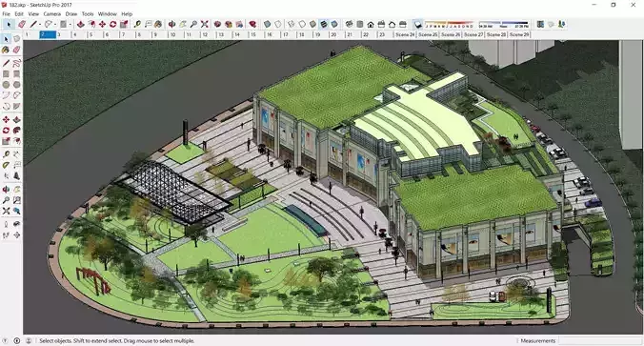Viewport: 644px width, 346px height.
Task: Open the File menu
Action: click(x=6, y=14)
